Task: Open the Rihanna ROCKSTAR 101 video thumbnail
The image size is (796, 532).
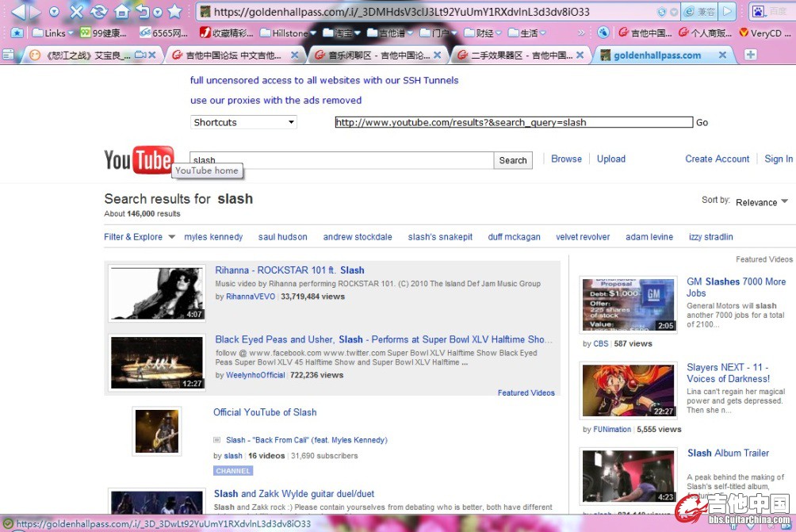Action: pos(157,293)
